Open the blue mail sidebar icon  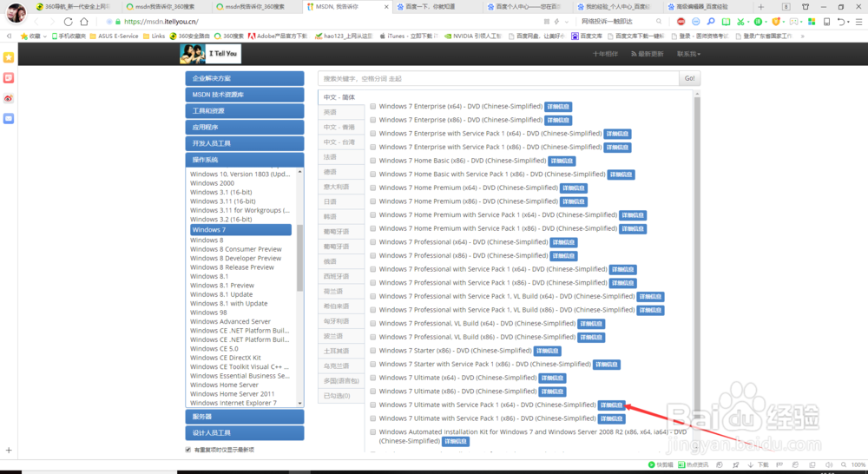9,118
